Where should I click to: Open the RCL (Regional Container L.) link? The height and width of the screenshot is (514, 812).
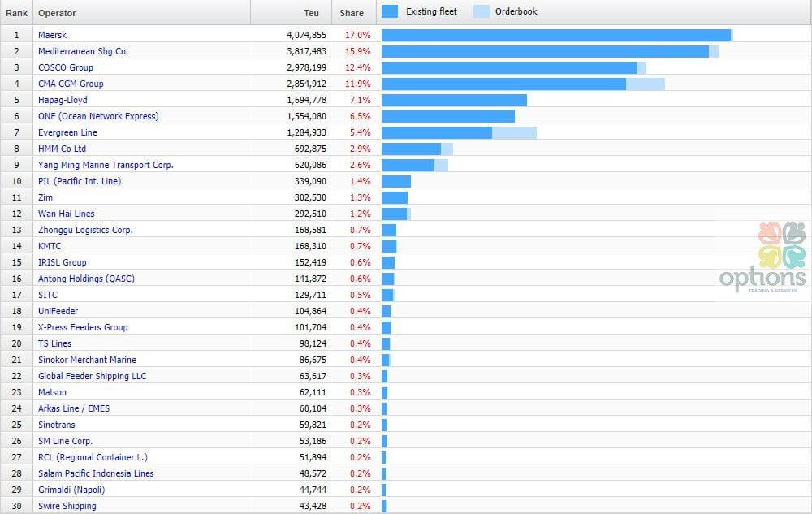[x=93, y=457]
